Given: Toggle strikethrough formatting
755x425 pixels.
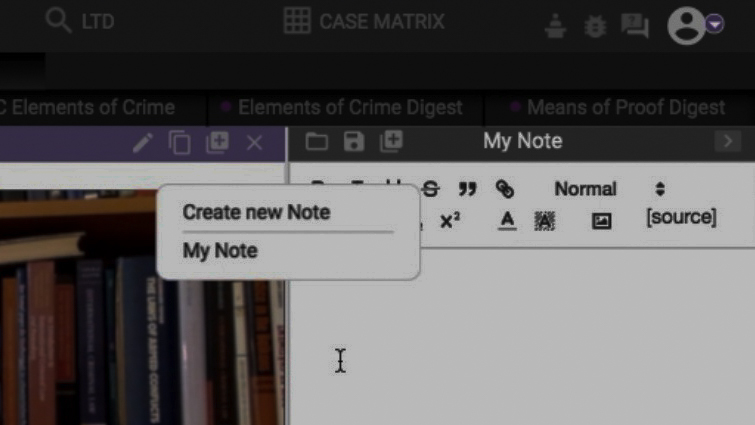Looking at the screenshot, I should [431, 188].
